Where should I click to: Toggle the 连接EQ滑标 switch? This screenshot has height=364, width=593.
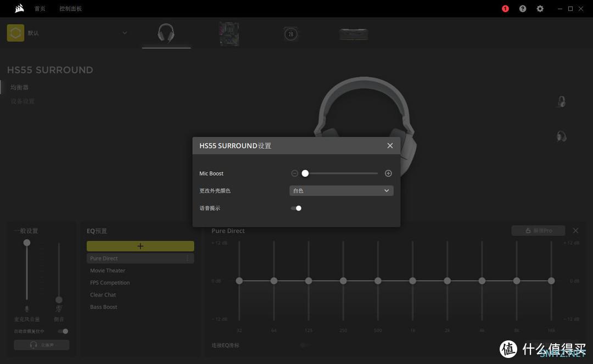point(304,345)
